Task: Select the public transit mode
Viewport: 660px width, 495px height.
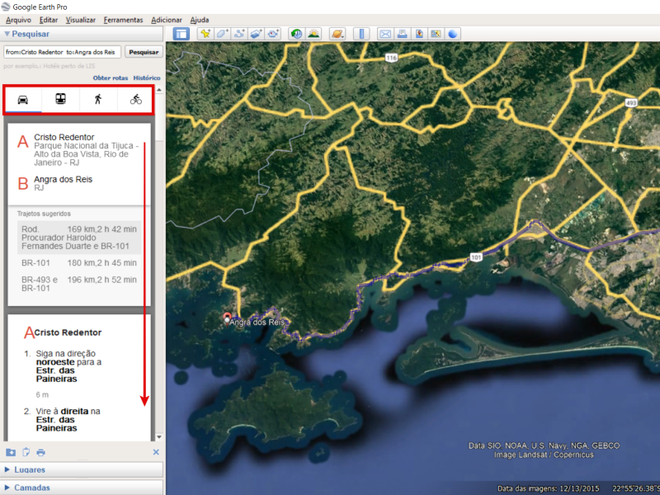Action: point(61,99)
